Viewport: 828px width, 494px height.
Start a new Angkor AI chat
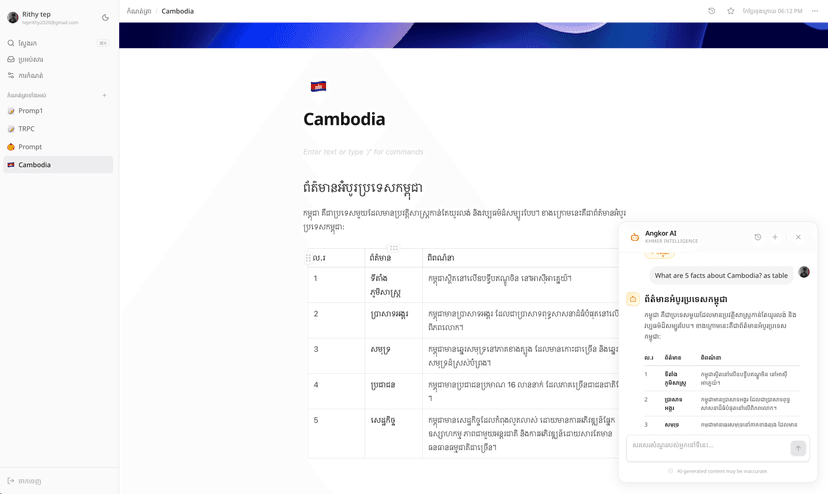pyautogui.click(x=775, y=237)
